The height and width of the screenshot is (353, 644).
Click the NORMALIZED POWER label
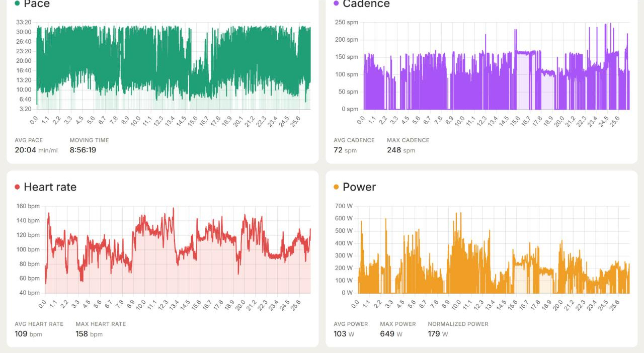point(458,324)
